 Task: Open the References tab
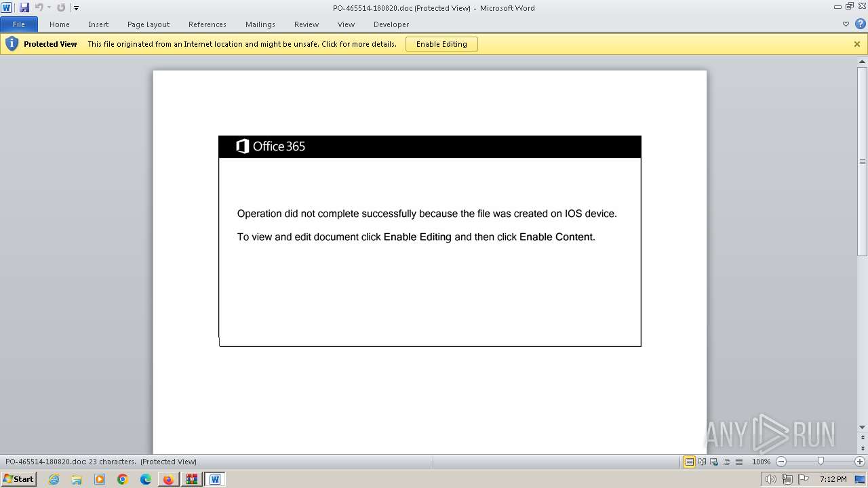[x=208, y=24]
